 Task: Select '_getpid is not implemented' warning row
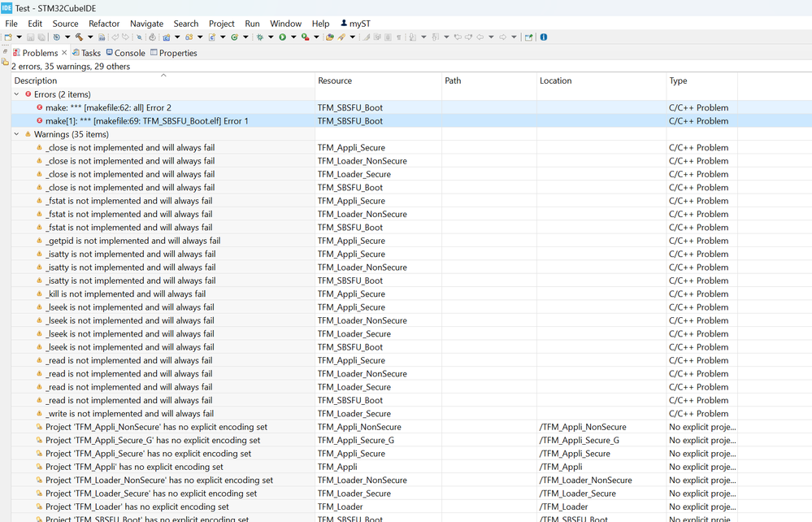[x=412, y=241]
